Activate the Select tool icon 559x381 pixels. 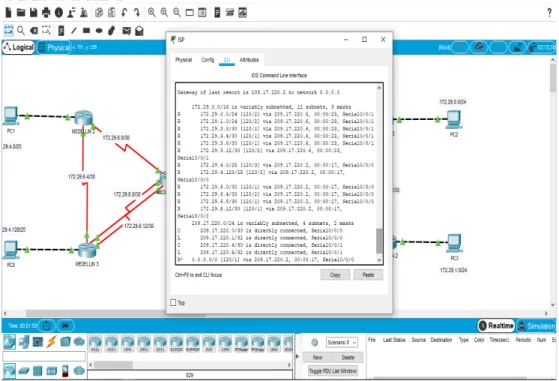[x=9, y=30]
